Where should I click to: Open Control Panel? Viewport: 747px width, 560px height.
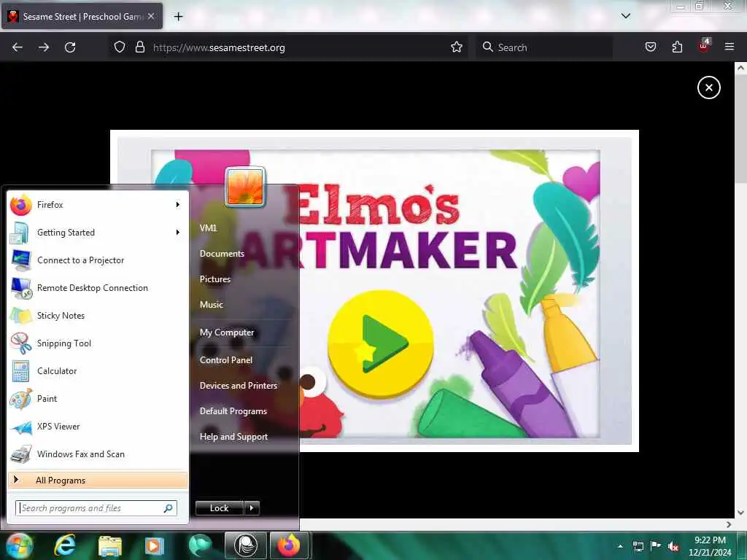click(226, 360)
